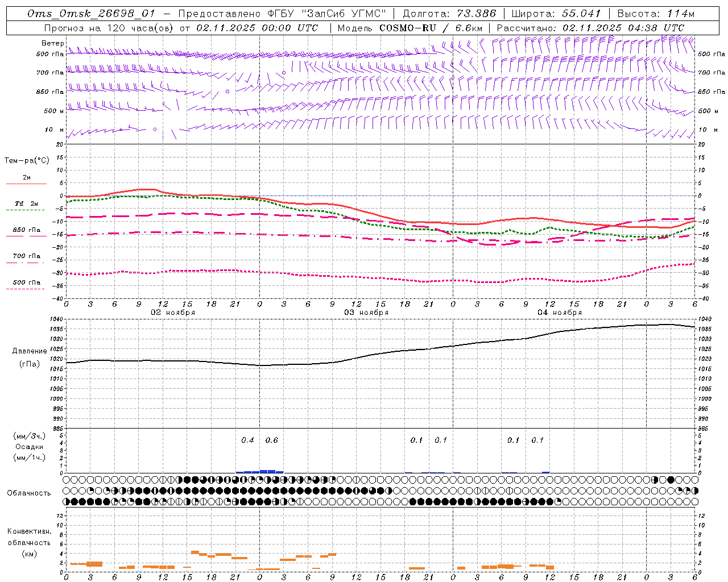728x582 pixels.
Task: Click the Долгота: 73.386 header field
Action: pos(449,14)
